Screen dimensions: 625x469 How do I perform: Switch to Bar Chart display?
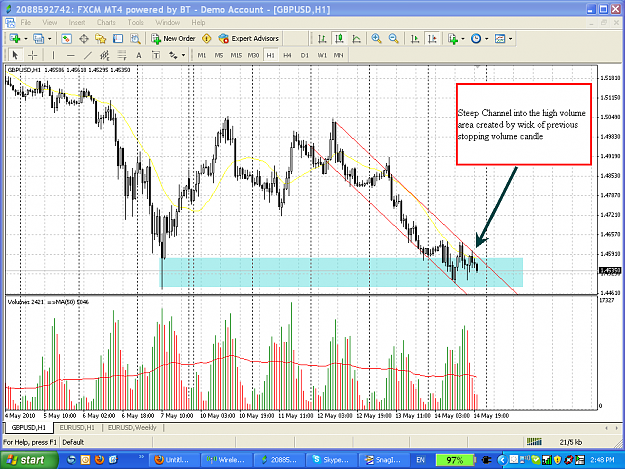click(322, 39)
